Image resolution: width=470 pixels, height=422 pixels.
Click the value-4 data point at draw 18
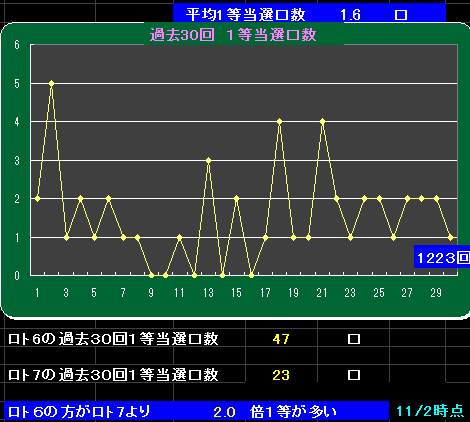coord(279,122)
